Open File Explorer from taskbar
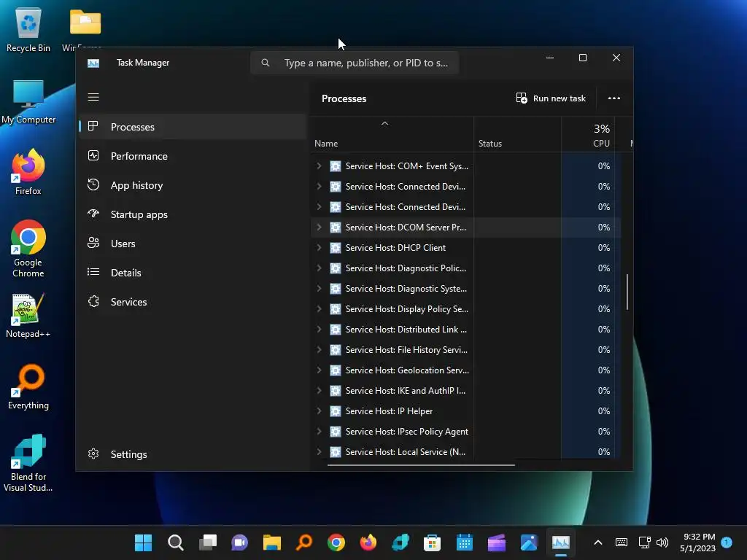Image resolution: width=747 pixels, height=560 pixels. (x=272, y=542)
